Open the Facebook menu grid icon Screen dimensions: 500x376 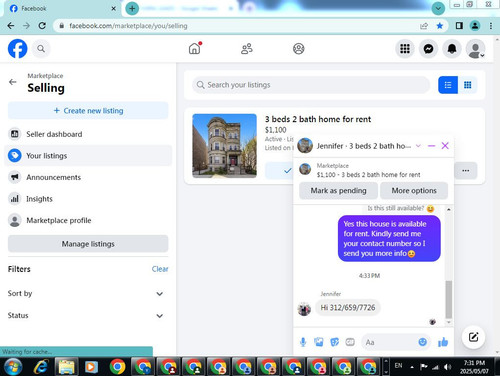(405, 49)
